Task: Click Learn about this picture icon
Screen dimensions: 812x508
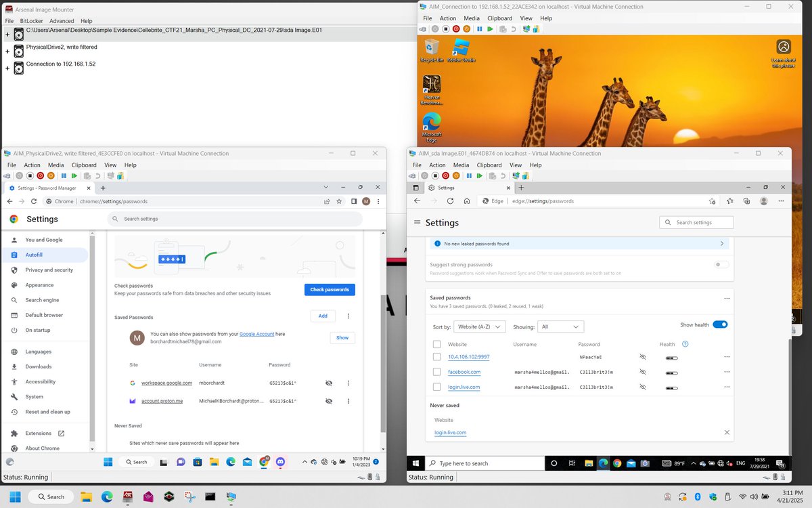Action: click(x=783, y=54)
